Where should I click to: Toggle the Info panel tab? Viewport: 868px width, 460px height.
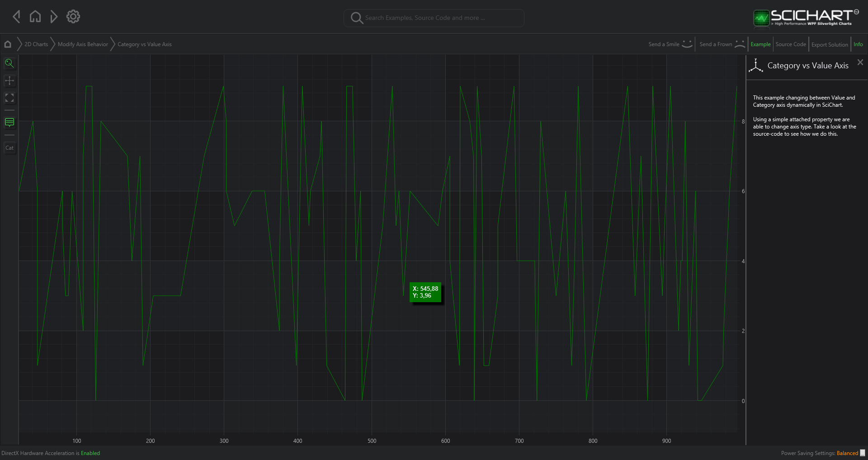858,44
